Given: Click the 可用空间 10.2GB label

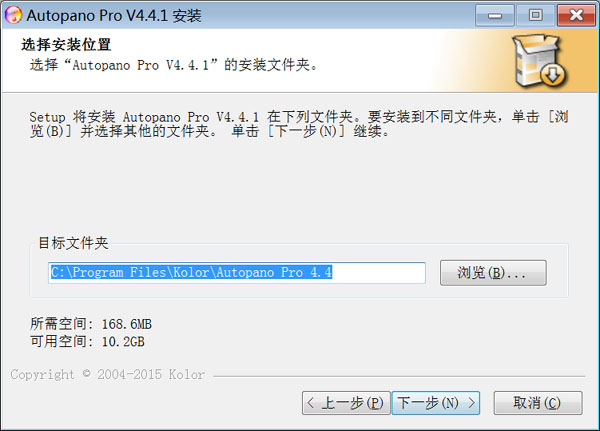Looking at the screenshot, I should coord(88,341).
